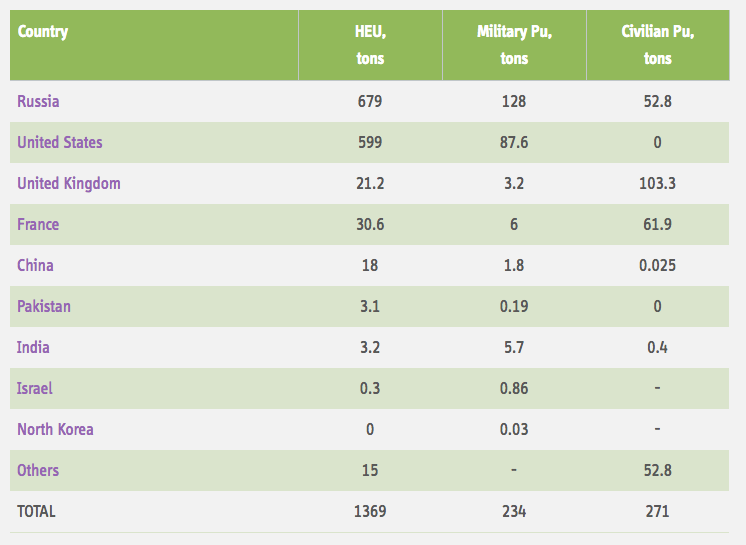Click Russia's HEU value 679
Viewport: 746px width, 545px height.
pos(370,101)
